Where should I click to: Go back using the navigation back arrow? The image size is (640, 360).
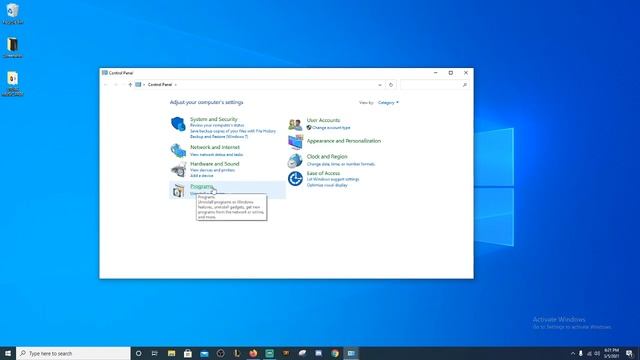pos(106,85)
